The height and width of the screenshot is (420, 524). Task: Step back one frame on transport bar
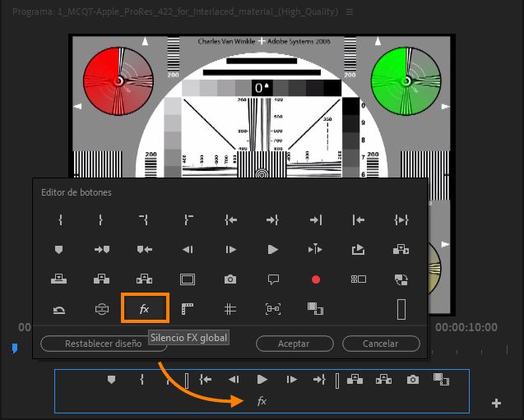click(234, 380)
